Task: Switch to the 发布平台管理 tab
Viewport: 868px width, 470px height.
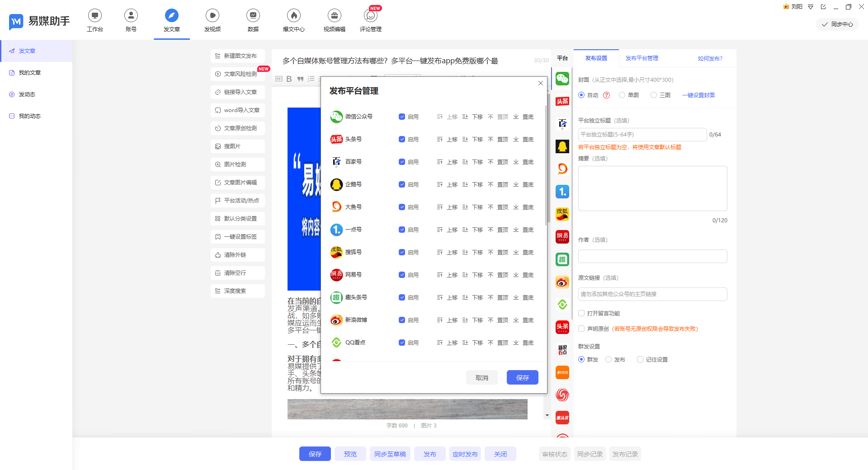Action: (641, 58)
